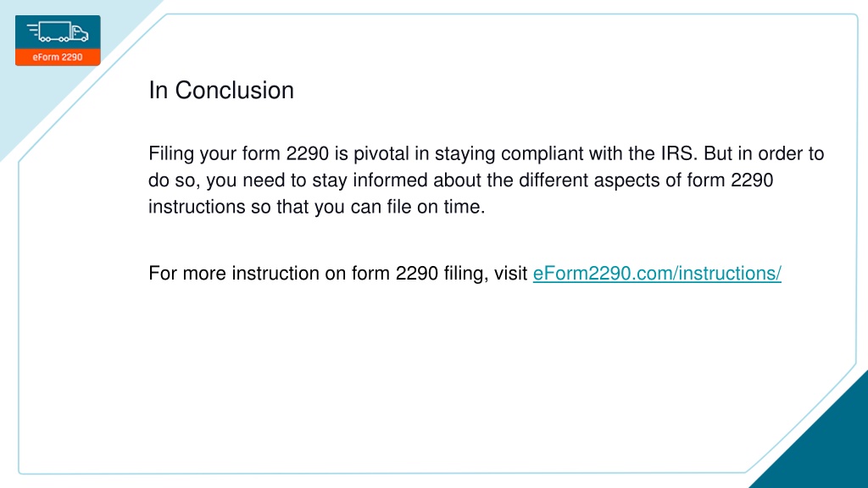Click the truck icon in the logo

pyautogui.click(x=58, y=31)
